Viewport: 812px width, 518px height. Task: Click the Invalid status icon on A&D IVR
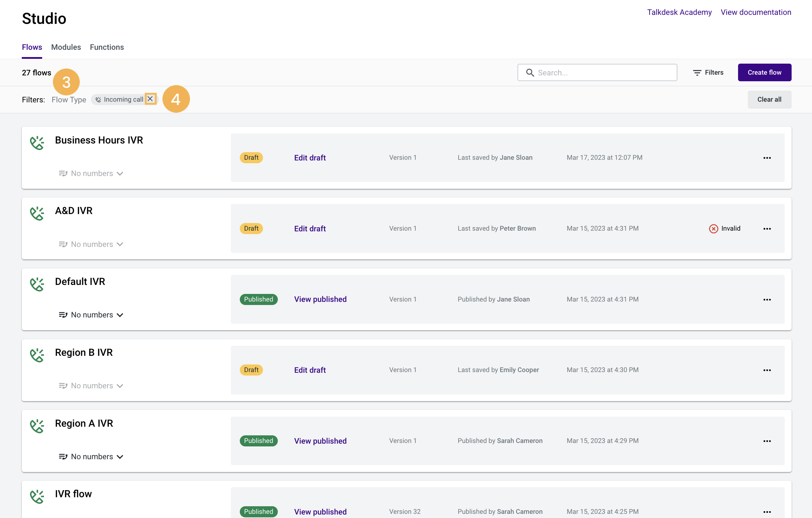coord(713,229)
